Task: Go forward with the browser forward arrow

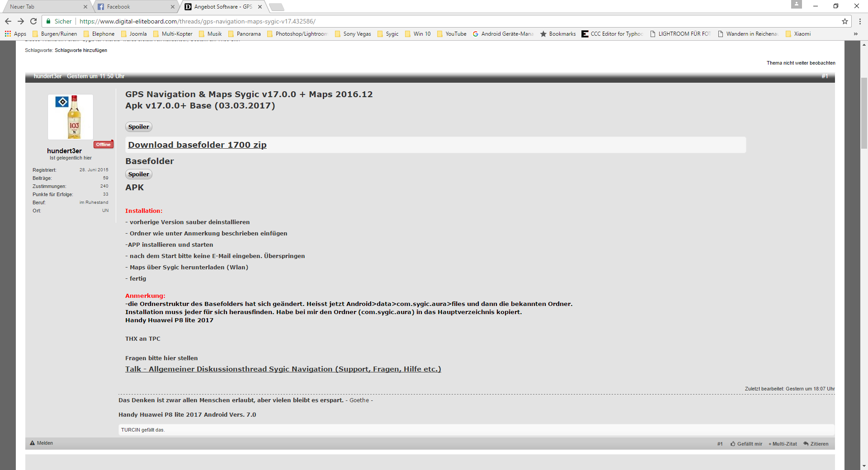Action: click(21, 21)
